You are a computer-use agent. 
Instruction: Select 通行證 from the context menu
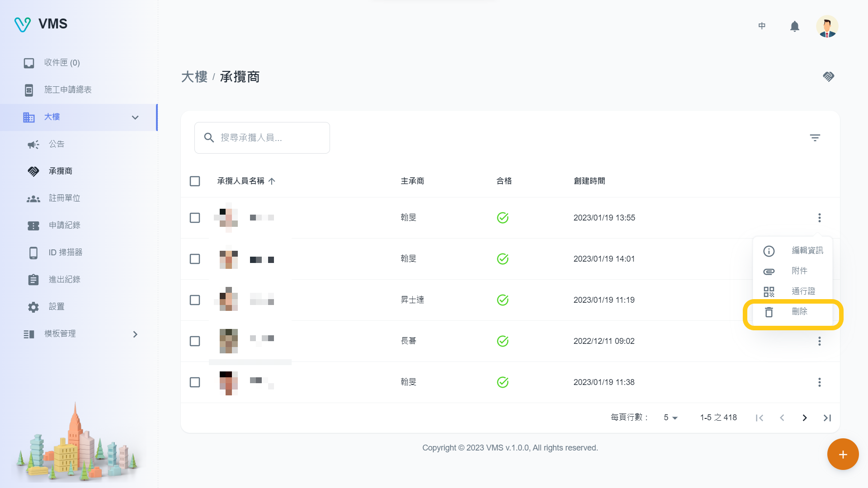[803, 291]
